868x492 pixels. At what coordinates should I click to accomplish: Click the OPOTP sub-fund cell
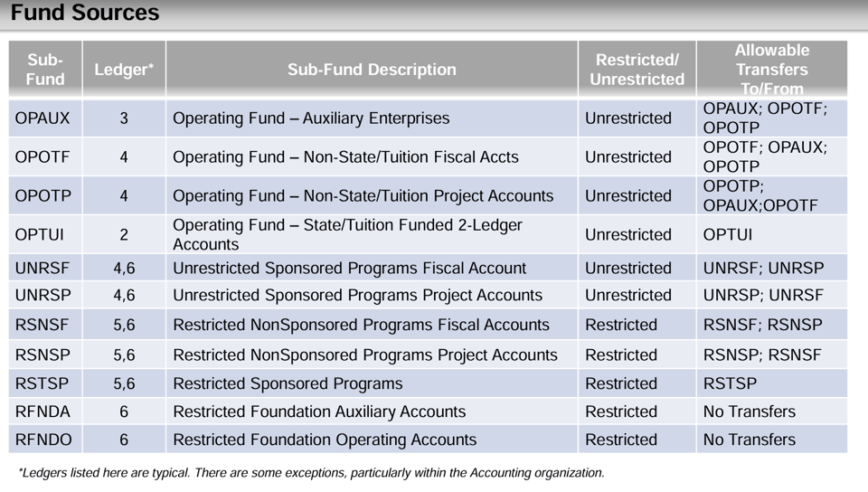coord(42,196)
